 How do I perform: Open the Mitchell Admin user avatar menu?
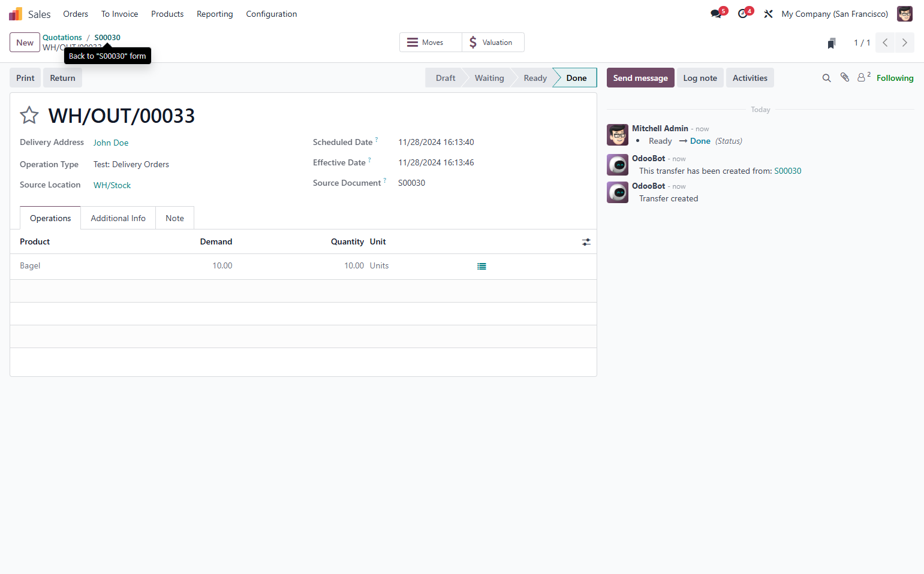905,14
